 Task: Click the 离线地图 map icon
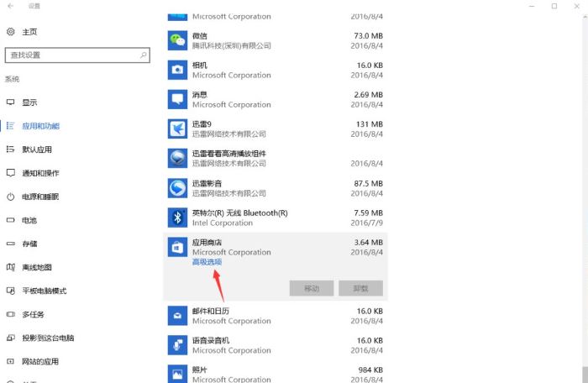click(x=10, y=267)
